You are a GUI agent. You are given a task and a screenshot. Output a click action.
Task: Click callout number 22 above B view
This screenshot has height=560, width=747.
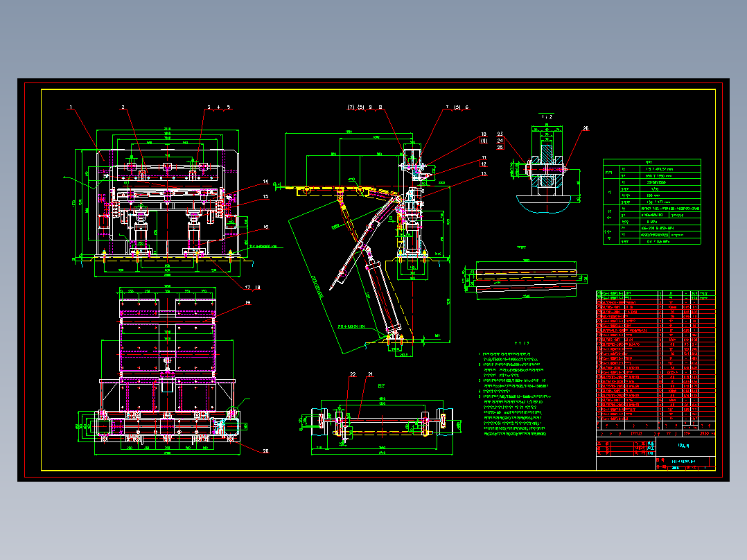[353, 375]
